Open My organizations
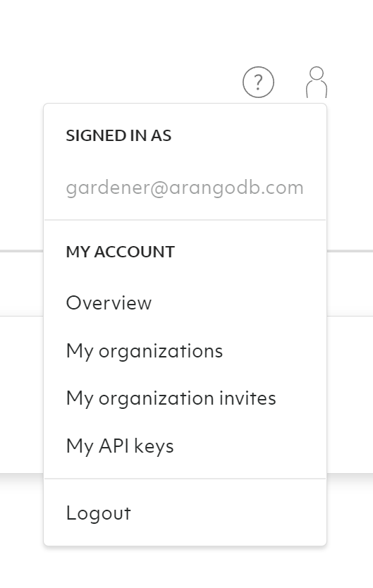The height and width of the screenshot is (588, 373). coord(145,351)
